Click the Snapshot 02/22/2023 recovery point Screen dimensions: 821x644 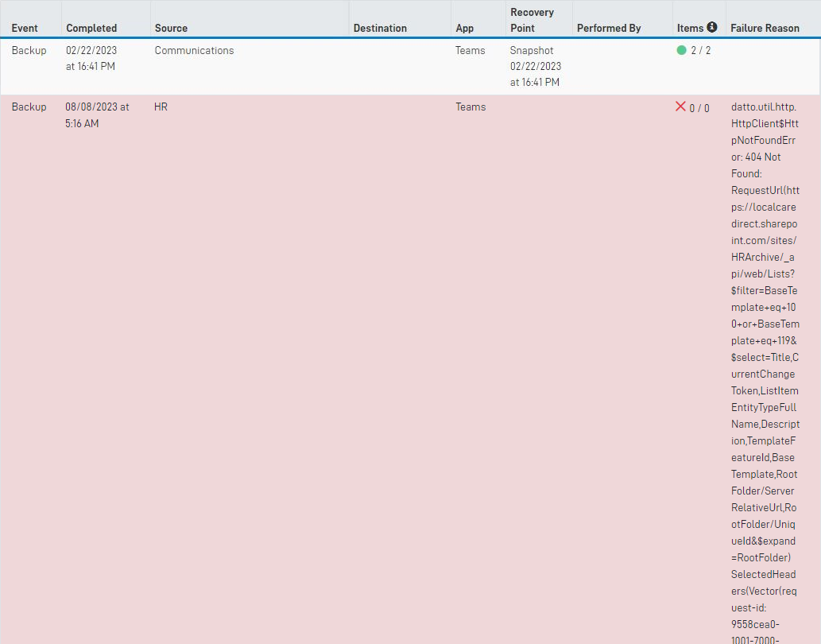click(x=536, y=66)
